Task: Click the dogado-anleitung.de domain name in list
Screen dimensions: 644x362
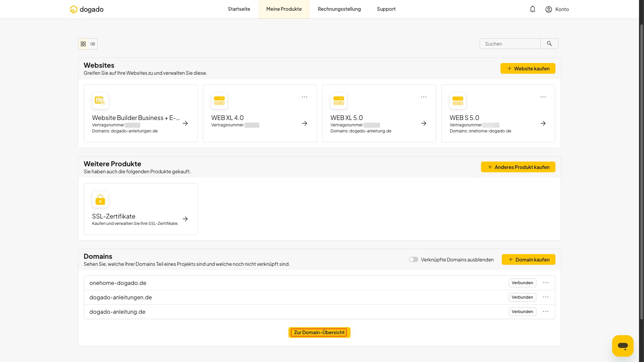Action: [x=117, y=312]
